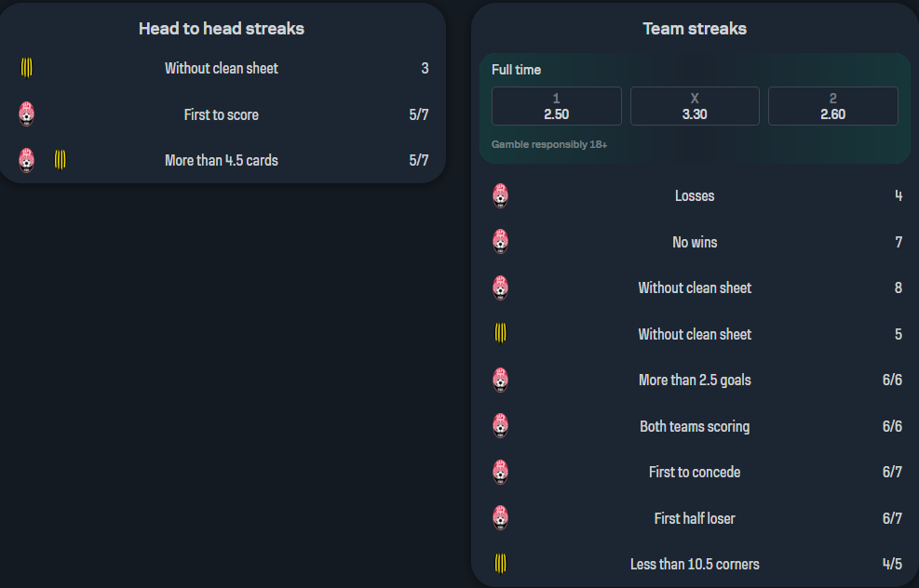Click the Full time odds label

(516, 70)
